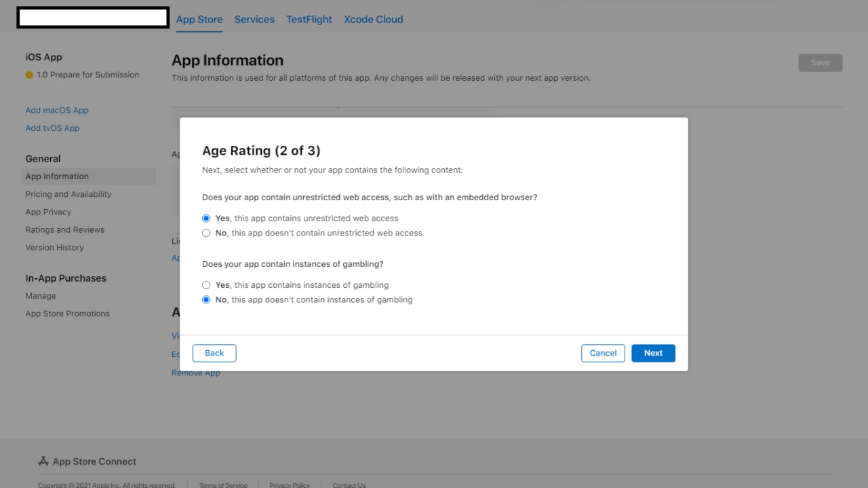
Task: Switch to the Xcode Cloud tab
Action: point(374,20)
